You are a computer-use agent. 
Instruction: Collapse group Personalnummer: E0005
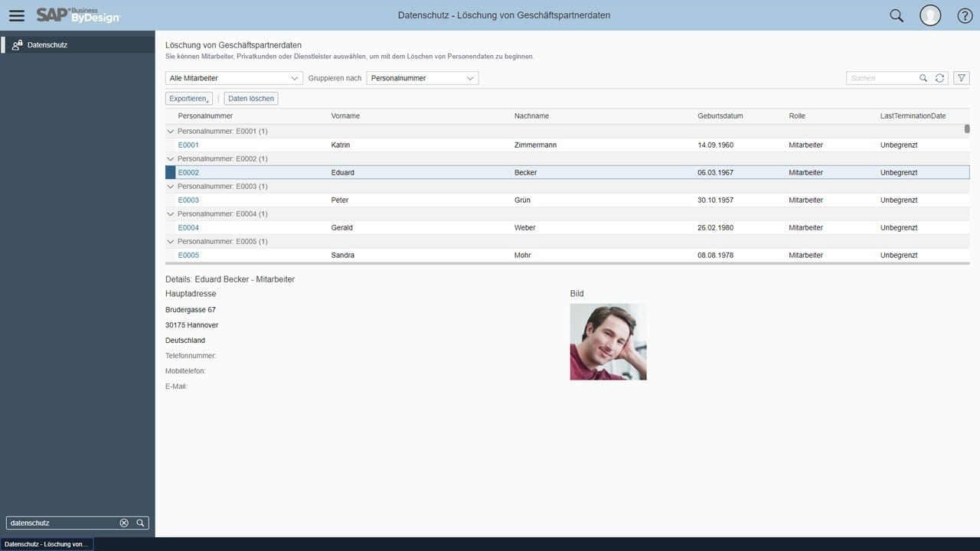(x=170, y=242)
